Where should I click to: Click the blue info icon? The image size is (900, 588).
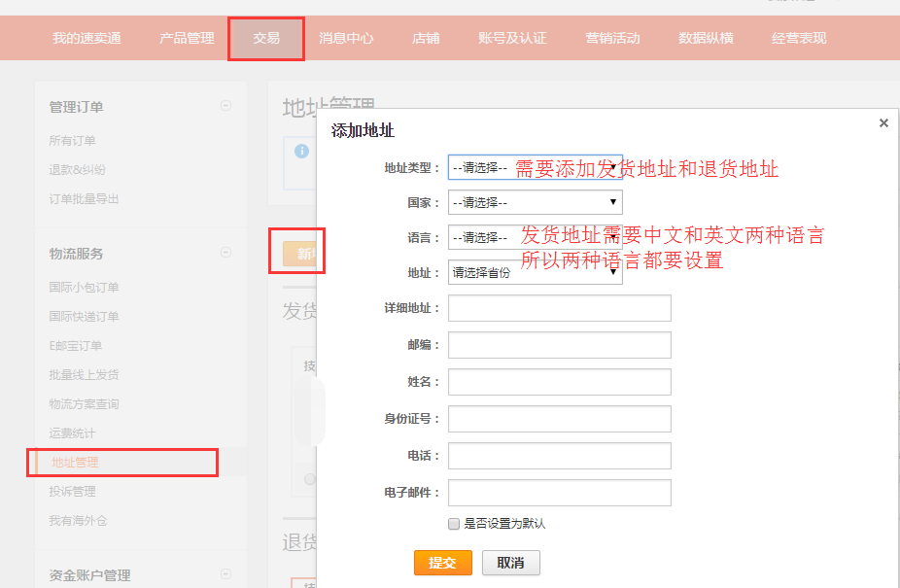[302, 152]
